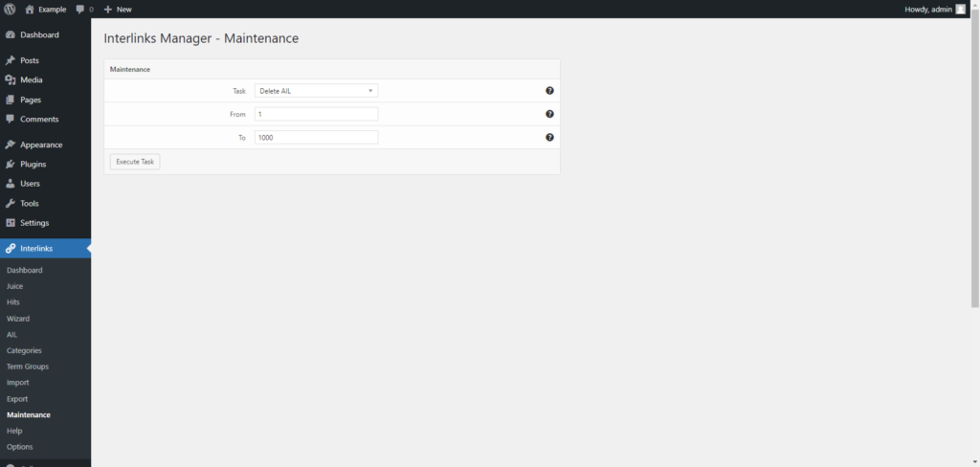Click the Media icon in sidebar

click(x=10, y=80)
